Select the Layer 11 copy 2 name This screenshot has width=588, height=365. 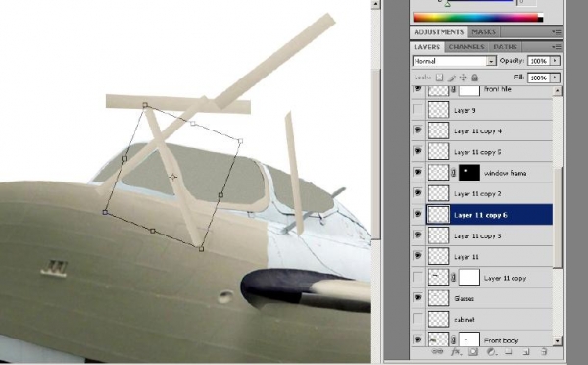pos(477,193)
